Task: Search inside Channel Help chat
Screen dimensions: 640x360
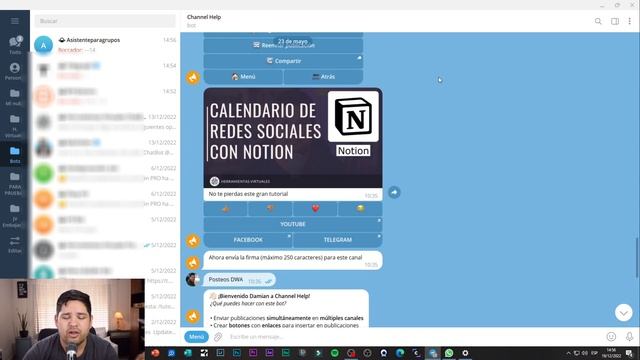Action: 598,21
